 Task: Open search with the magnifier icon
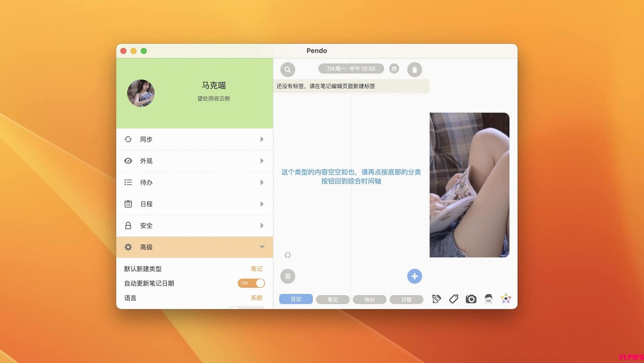pos(288,69)
